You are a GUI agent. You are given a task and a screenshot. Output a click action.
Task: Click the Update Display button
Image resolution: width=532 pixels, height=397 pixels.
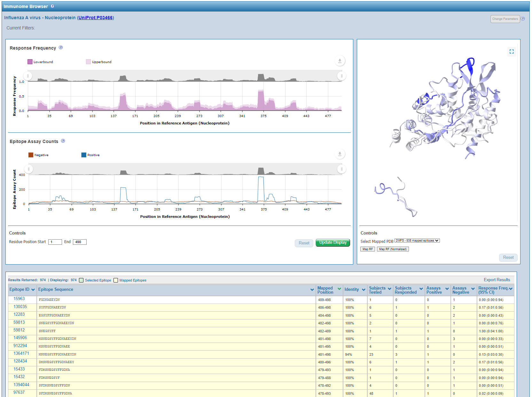[x=333, y=242]
